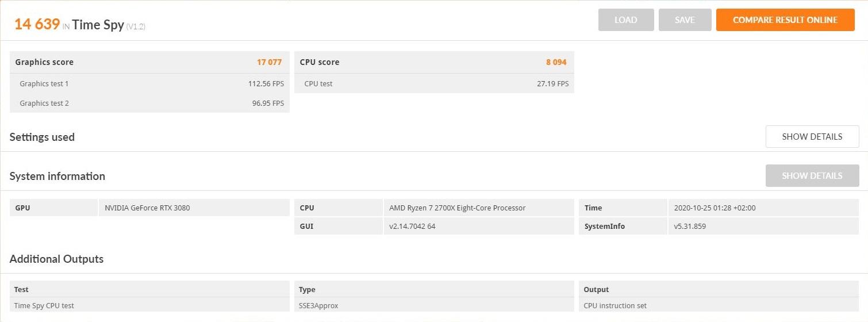
Task: Click the CPU instruction set output cell
Action: point(615,306)
